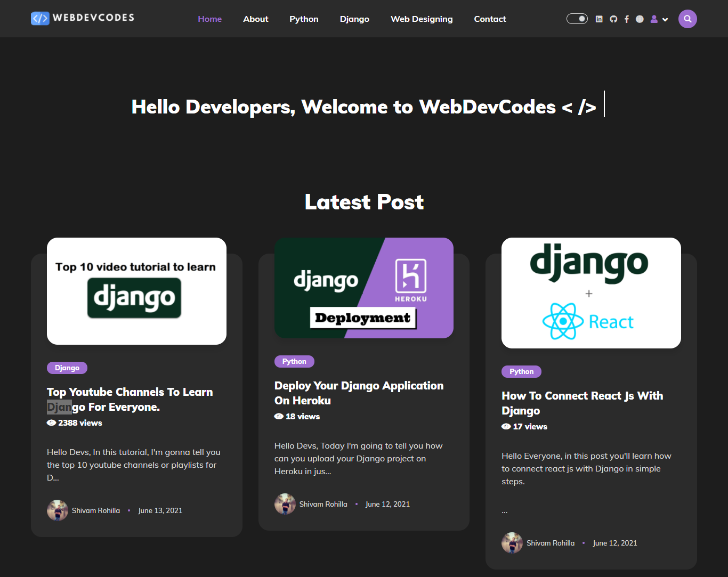Click author avatar on the React Js post

[x=512, y=543]
